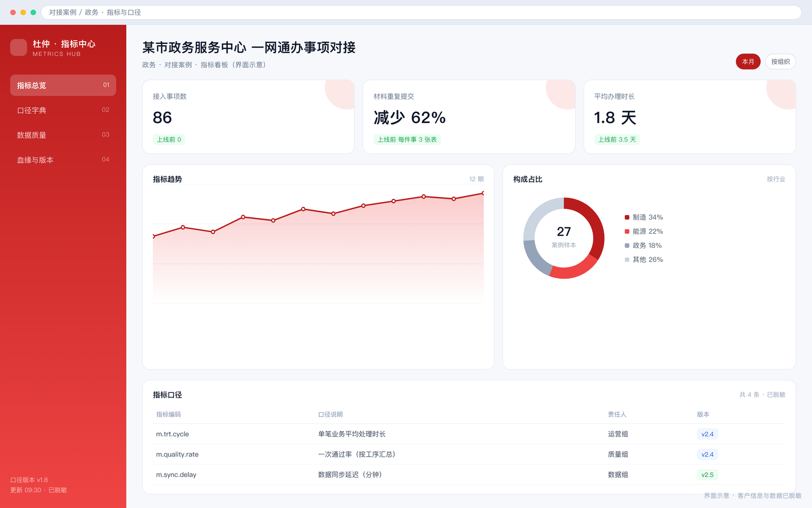Click the 版本 column header

click(703, 414)
